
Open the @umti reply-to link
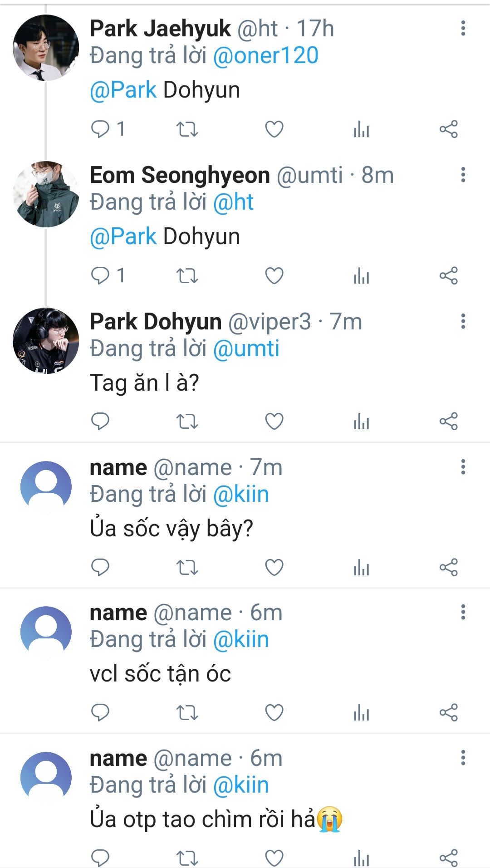pos(246,349)
